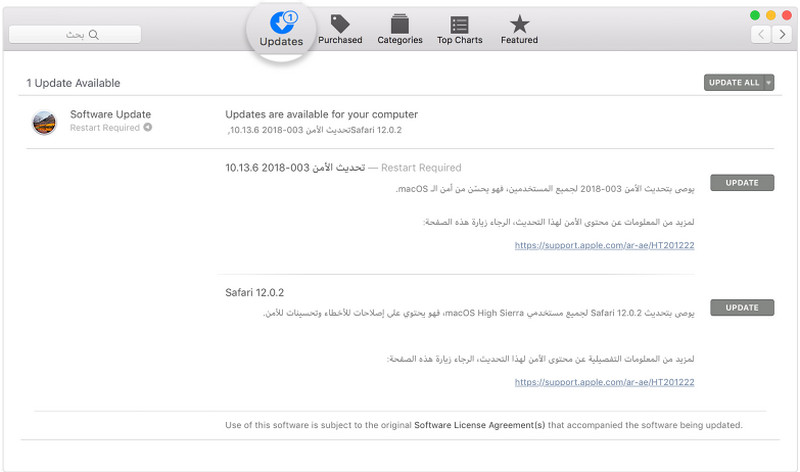The width and height of the screenshot is (800, 472).
Task: Click the Update All button
Action: coord(734,83)
